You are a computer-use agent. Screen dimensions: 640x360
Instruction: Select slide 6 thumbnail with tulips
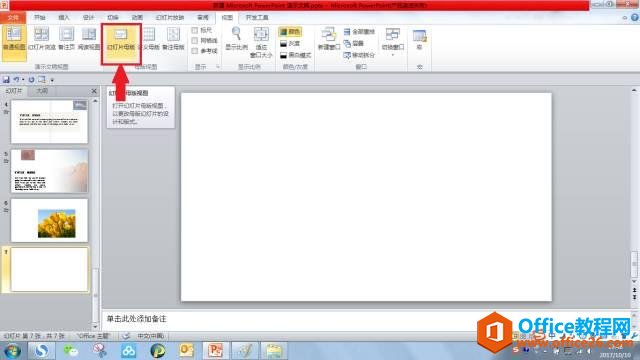tap(49, 220)
